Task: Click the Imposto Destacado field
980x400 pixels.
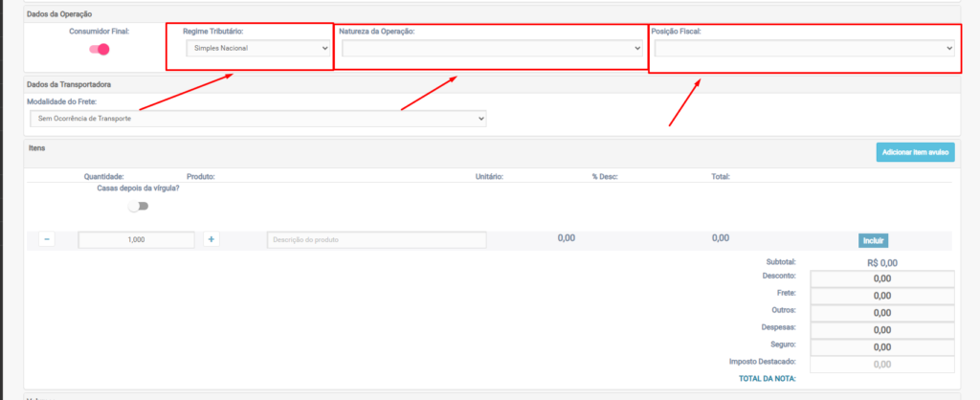Action: [x=881, y=365]
